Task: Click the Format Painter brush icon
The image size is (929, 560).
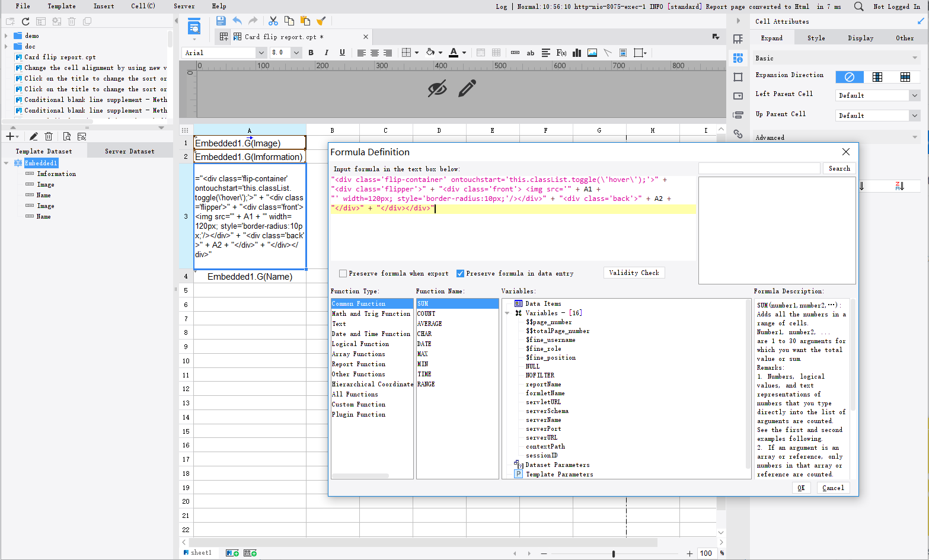Action: click(x=321, y=21)
